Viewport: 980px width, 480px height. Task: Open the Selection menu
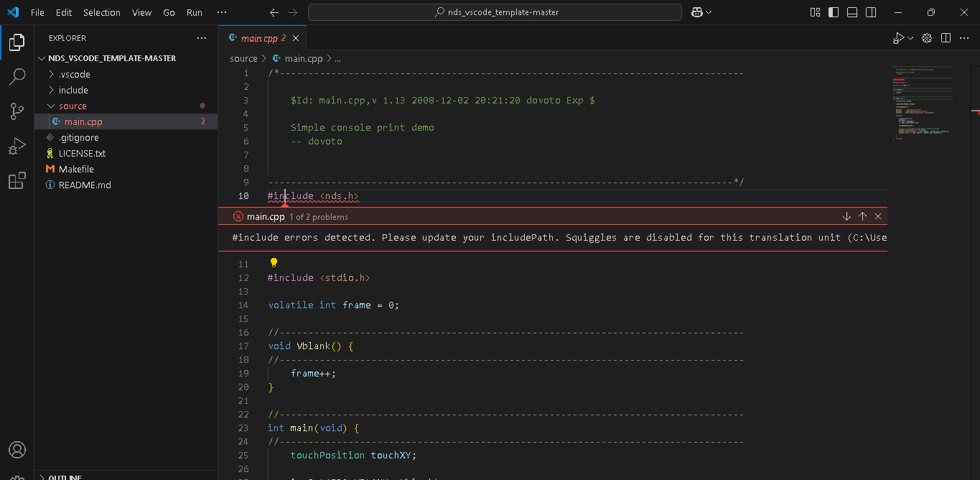click(102, 12)
